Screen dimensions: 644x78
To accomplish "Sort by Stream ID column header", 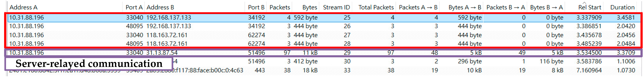I will tap(336, 7).
